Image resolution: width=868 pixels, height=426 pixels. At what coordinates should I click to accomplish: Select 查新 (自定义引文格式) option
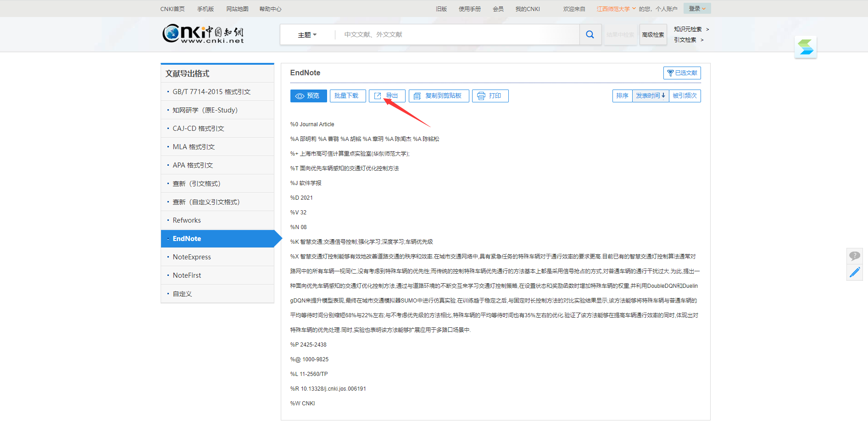[x=217, y=202]
